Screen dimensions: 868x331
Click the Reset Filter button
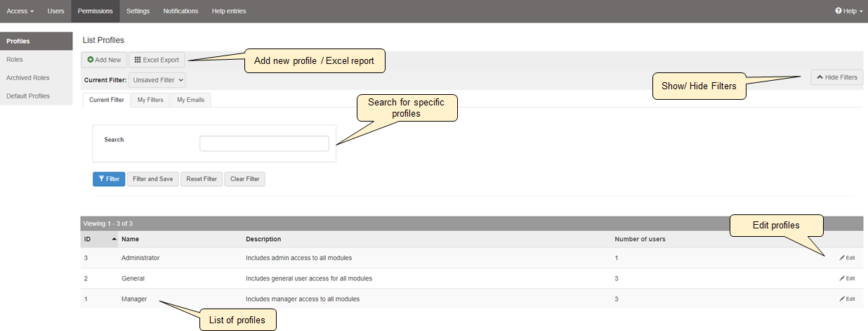point(202,179)
